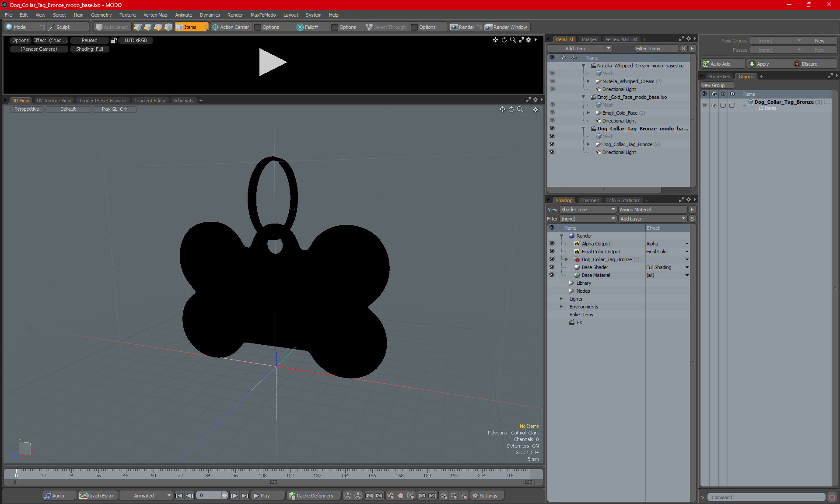Image resolution: width=840 pixels, height=504 pixels.
Task: Open the Animated keying dropdown
Action: pyautogui.click(x=146, y=496)
